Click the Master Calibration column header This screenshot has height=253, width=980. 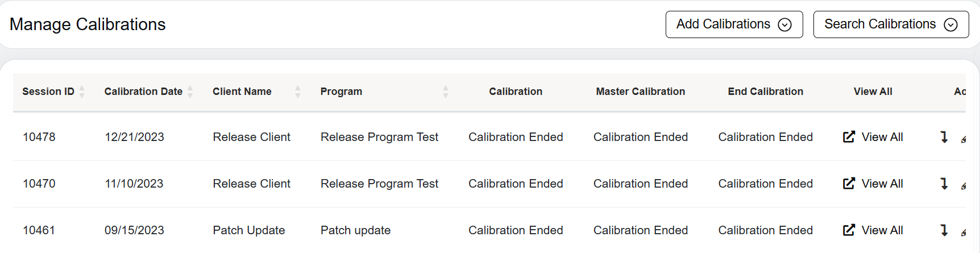point(640,92)
